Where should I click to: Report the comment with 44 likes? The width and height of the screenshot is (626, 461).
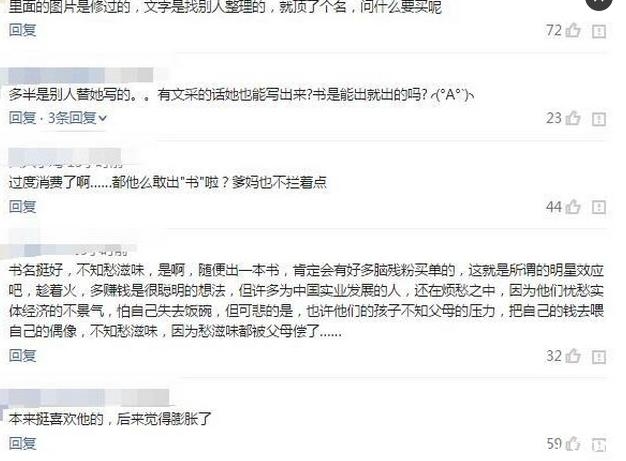(x=598, y=207)
